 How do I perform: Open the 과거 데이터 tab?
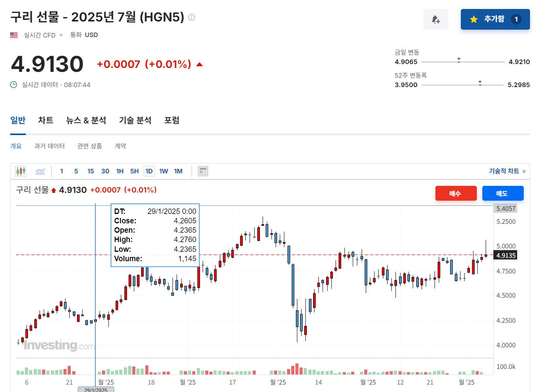point(50,146)
